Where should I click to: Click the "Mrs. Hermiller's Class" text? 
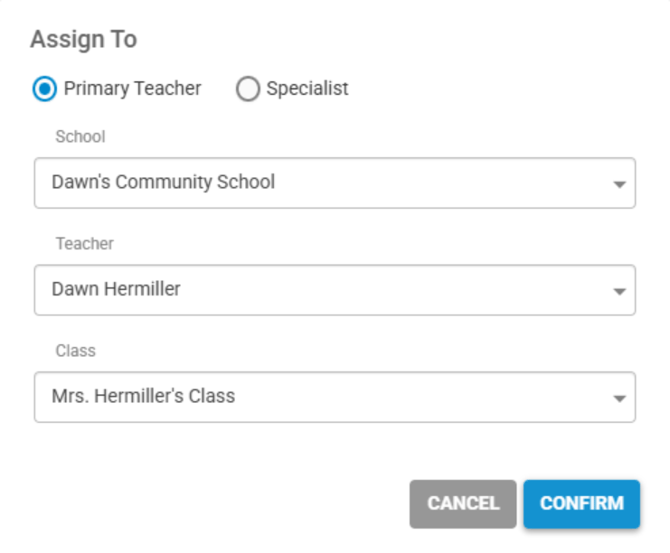point(143,397)
